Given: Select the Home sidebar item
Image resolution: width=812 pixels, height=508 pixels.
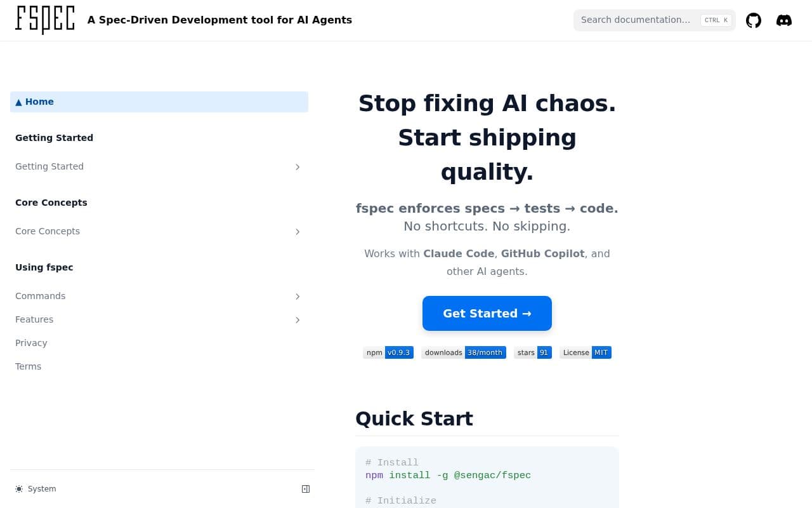Looking at the screenshot, I should 159,102.
